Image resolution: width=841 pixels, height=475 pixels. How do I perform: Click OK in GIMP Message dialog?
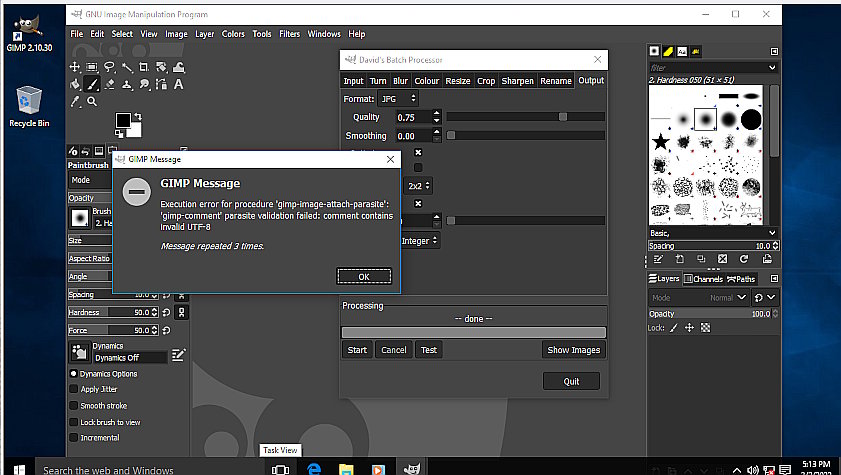click(364, 277)
